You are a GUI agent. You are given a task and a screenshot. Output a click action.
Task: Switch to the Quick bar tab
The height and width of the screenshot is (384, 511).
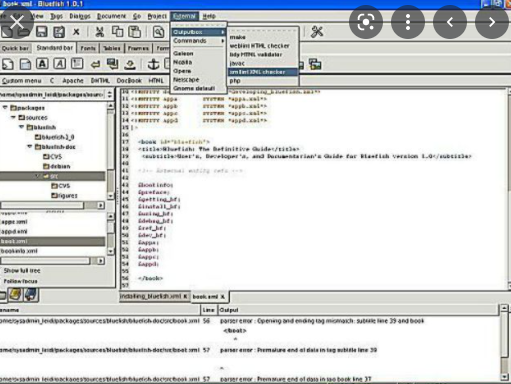pos(15,48)
